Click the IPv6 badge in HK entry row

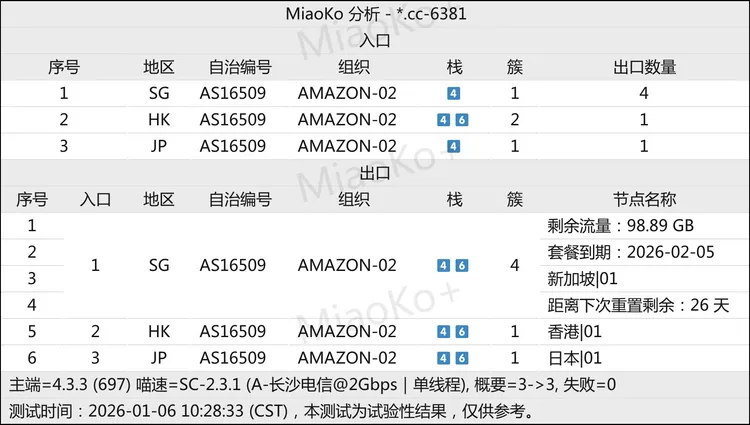461,120
